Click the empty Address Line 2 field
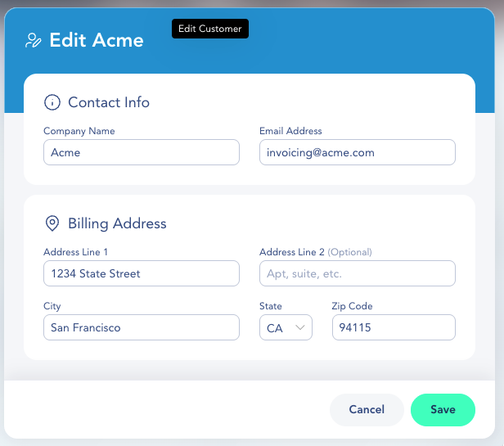This screenshot has width=504, height=446. (357, 273)
